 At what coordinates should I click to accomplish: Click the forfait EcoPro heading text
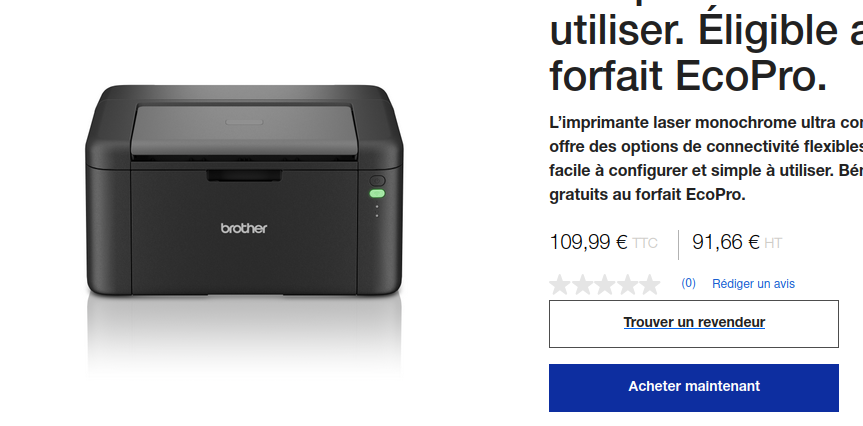point(689,76)
